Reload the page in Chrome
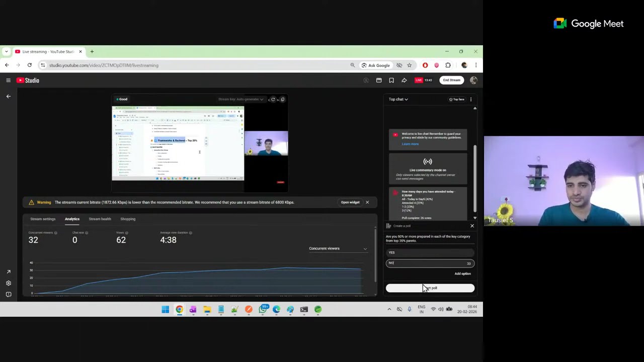644x362 pixels. point(29,65)
